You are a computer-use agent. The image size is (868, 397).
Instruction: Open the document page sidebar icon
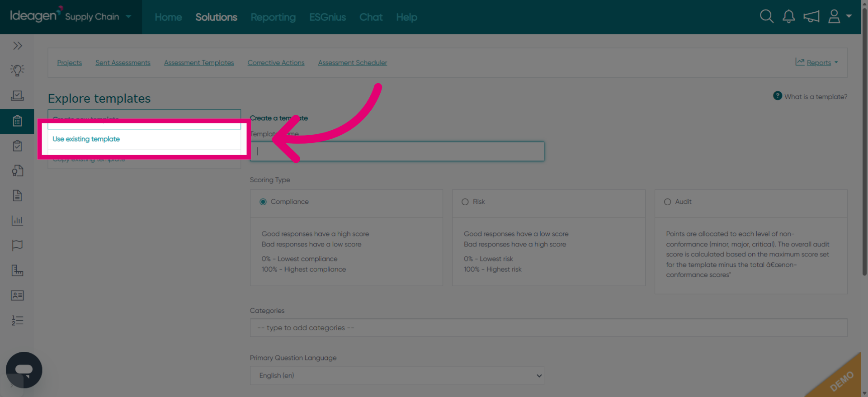[x=17, y=195]
